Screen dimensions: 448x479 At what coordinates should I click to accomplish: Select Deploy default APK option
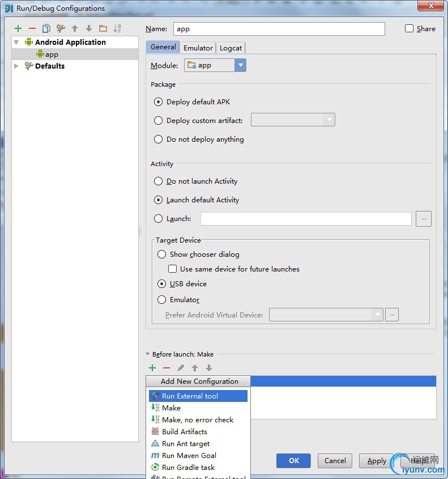click(158, 101)
